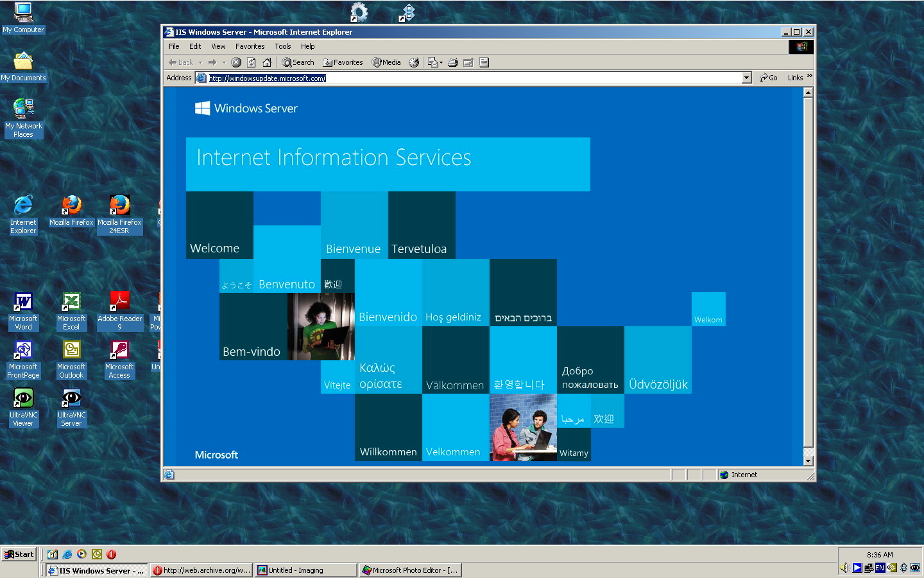Select Mozilla Firefox 24ESR desktop shortcut
The height and width of the screenshot is (578, 924).
tap(119, 215)
